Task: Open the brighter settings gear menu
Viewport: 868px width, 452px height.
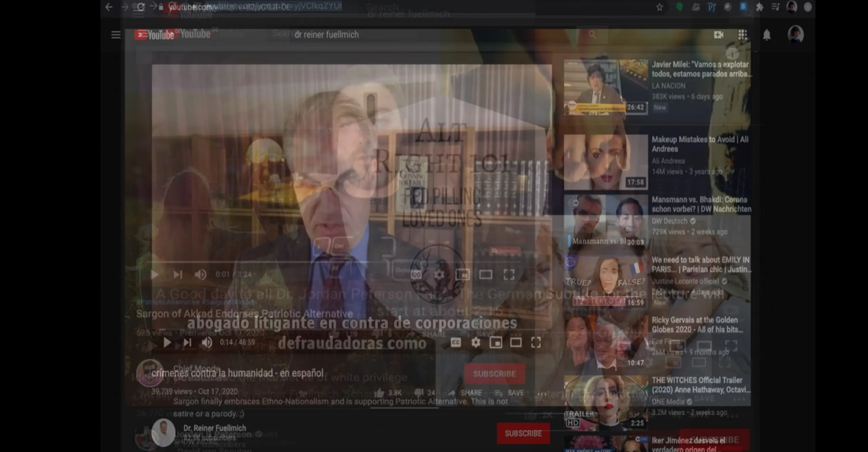Action: point(476,342)
